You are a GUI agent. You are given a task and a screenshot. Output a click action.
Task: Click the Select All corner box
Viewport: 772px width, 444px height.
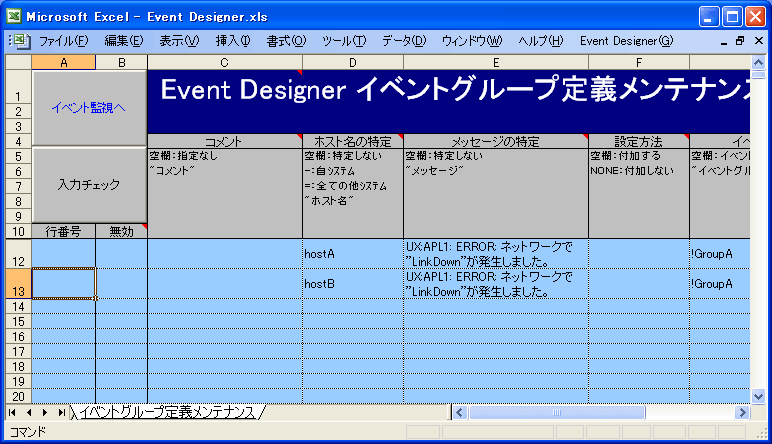click(19, 63)
